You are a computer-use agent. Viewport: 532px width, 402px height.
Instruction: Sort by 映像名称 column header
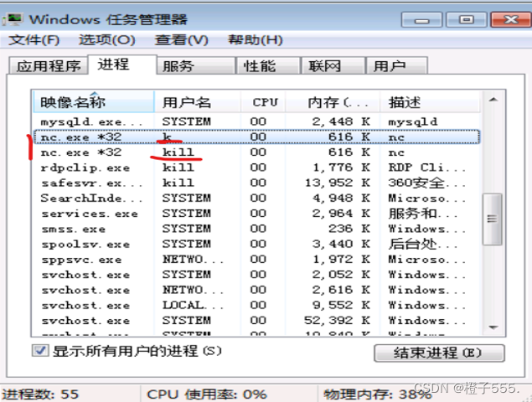pos(94,102)
